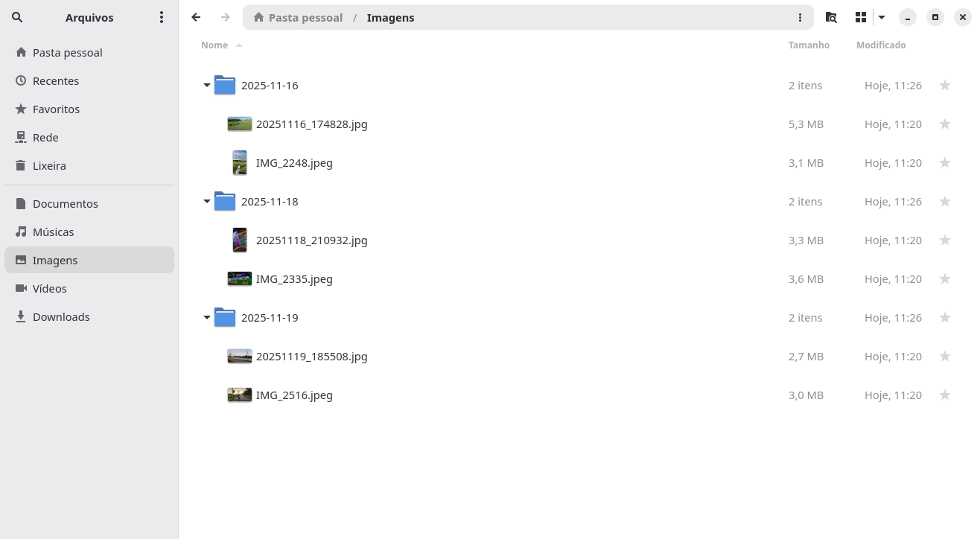Mark 20251119_185508.jpg as favorite
Viewport: 980px width, 539px height.
coord(944,357)
